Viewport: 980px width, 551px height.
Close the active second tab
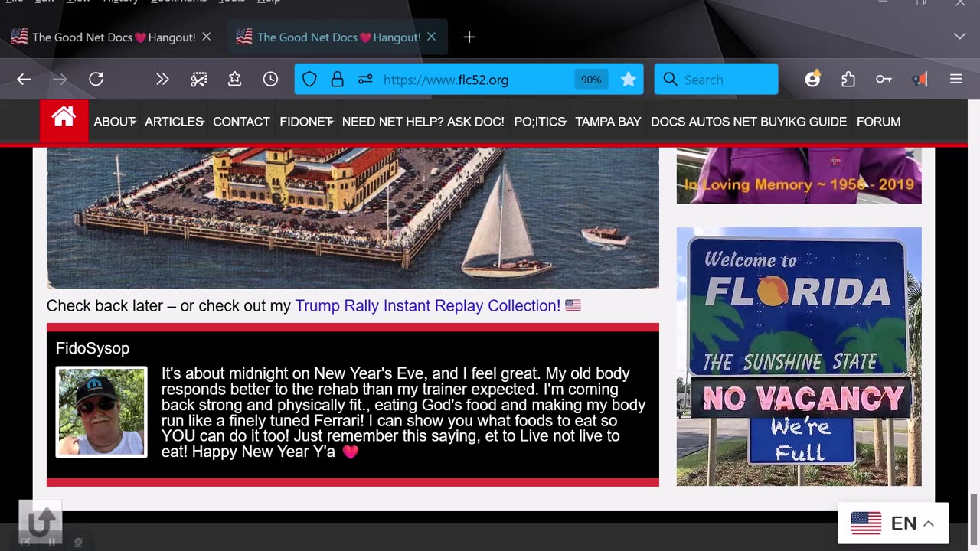431,37
